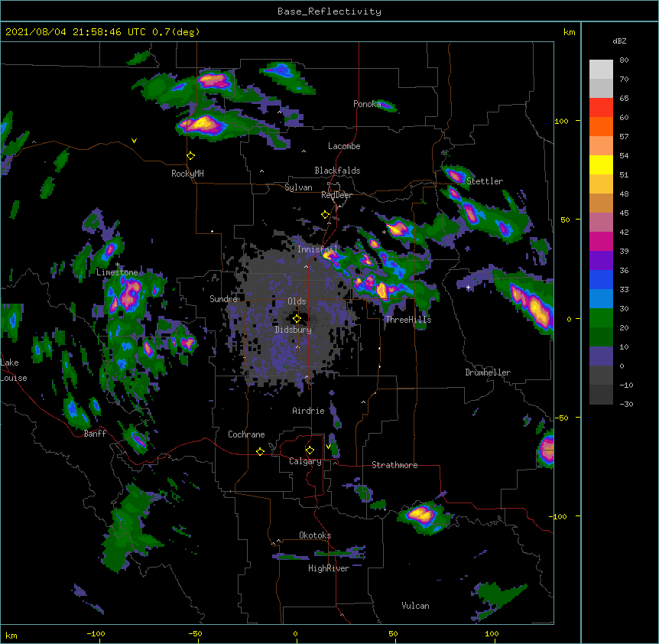Click the ThreeHills city label
Screen dimensions: 659x644
(408, 320)
